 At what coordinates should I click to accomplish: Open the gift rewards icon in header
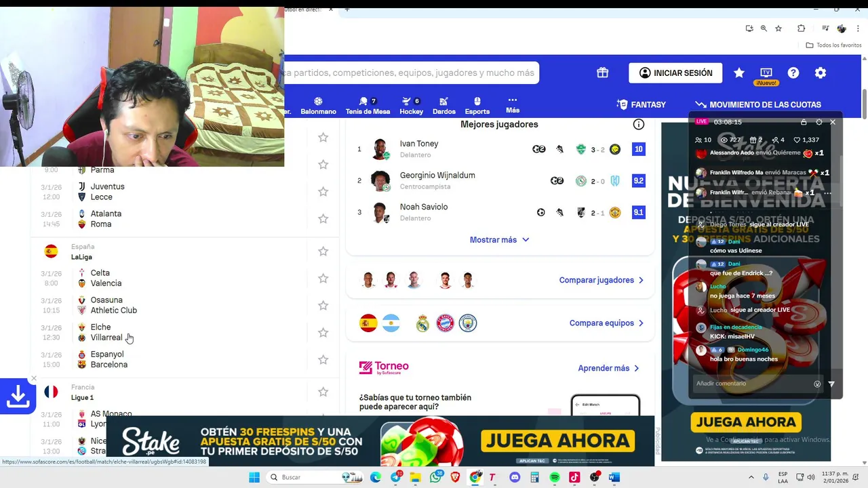602,73
